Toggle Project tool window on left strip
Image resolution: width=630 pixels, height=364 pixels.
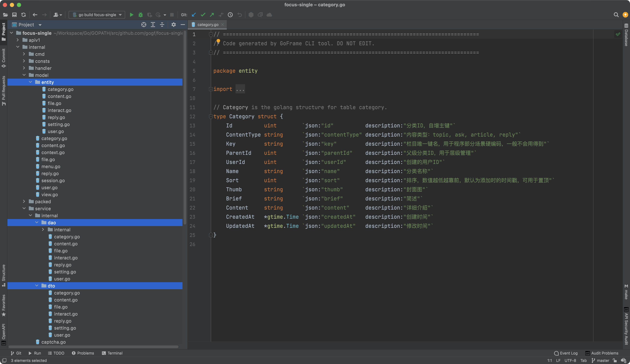4,31
